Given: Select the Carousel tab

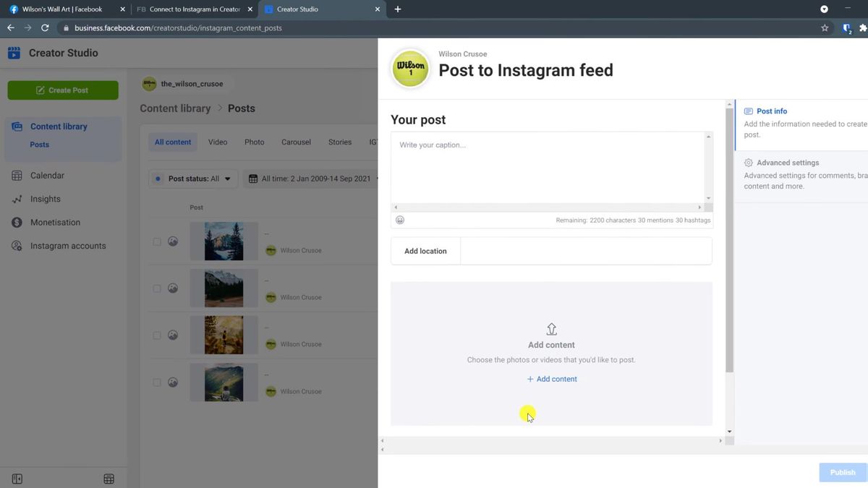Looking at the screenshot, I should click(296, 142).
